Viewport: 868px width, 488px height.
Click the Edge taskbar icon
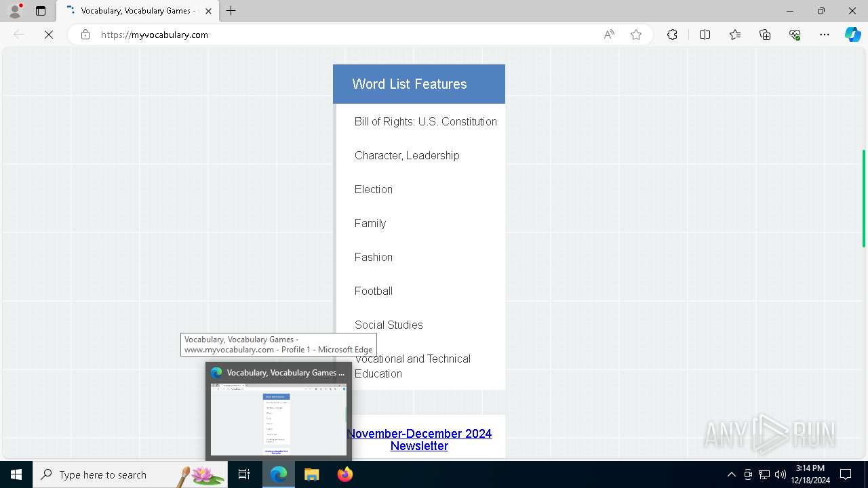[279, 474]
